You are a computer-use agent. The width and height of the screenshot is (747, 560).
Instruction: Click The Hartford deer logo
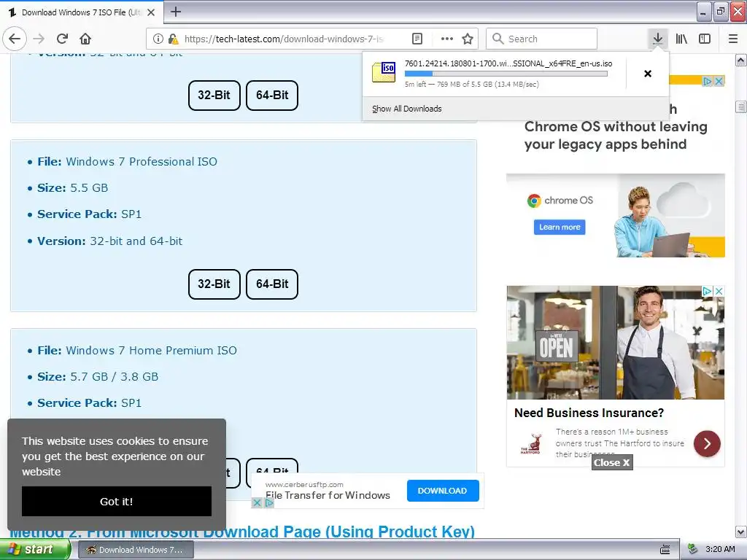[x=531, y=443]
